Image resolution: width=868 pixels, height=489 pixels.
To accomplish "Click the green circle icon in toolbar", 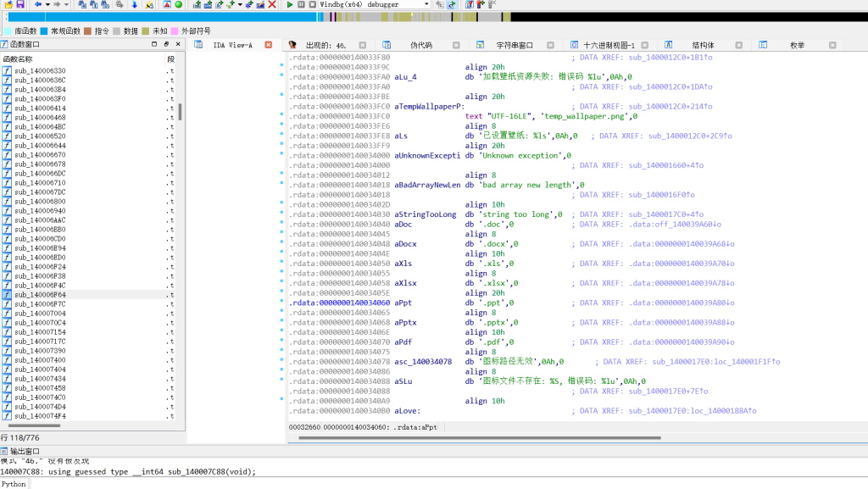I will 179,4.
